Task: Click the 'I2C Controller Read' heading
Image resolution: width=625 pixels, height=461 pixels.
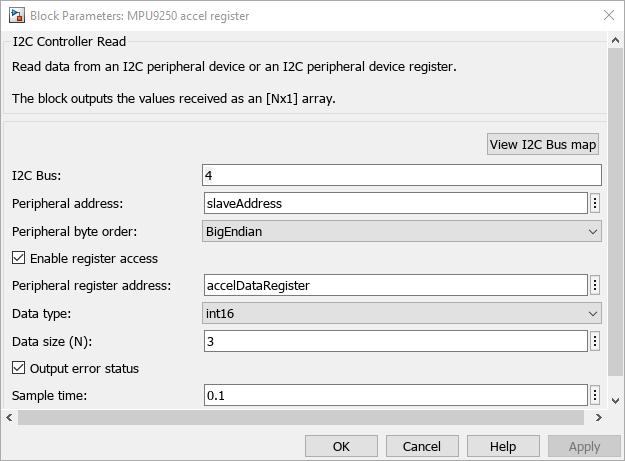Action: pyautogui.click(x=69, y=41)
